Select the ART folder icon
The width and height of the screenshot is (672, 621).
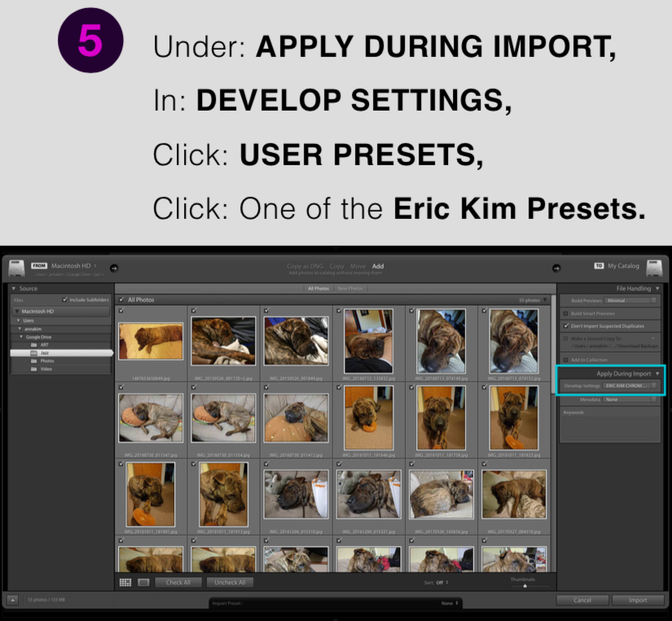click(33, 345)
